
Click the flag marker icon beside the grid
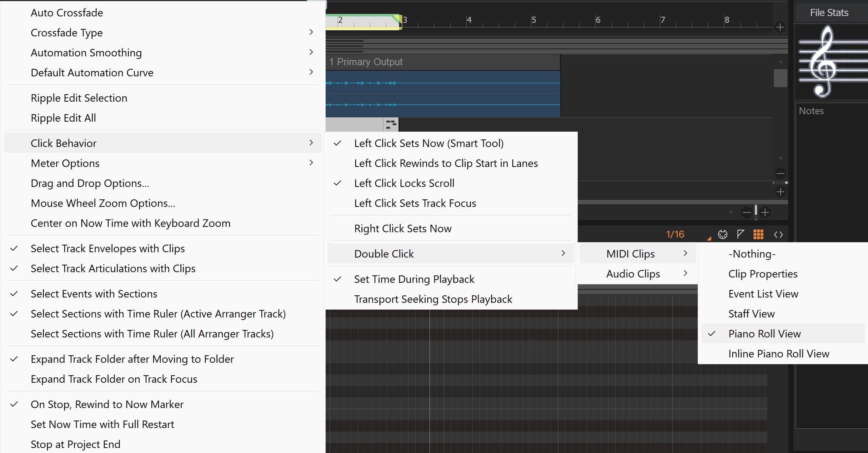(x=741, y=234)
